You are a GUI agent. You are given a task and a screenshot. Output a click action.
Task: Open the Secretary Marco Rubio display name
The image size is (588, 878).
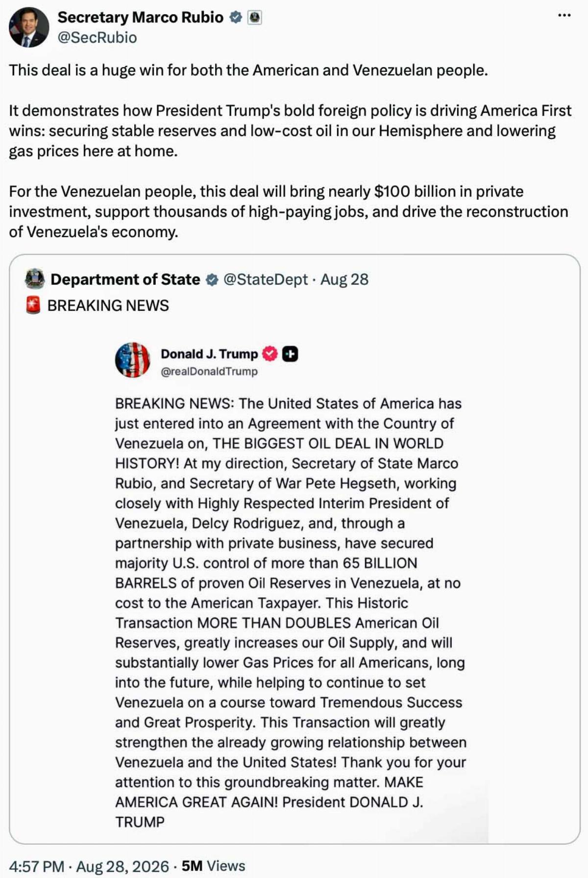[140, 17]
